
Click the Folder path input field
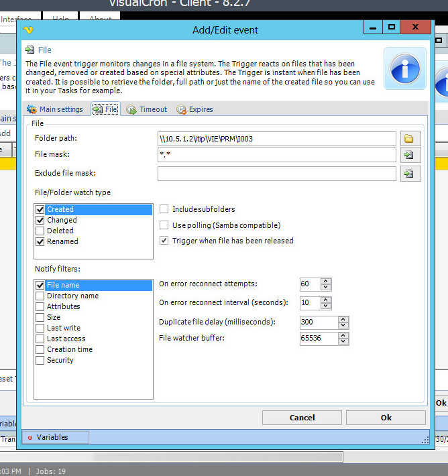(277, 139)
